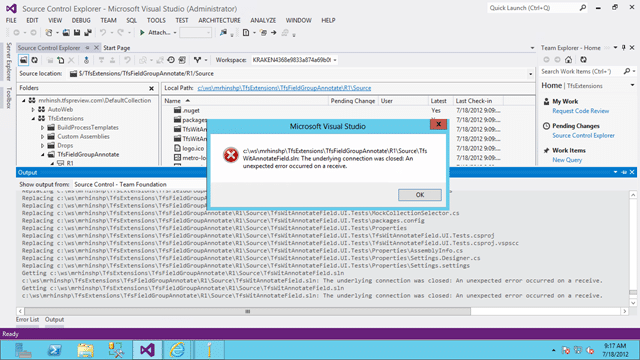This screenshot has height=360, width=640.
Task: Expand the BuildProcessTemplates folder
Action: tap(42, 127)
